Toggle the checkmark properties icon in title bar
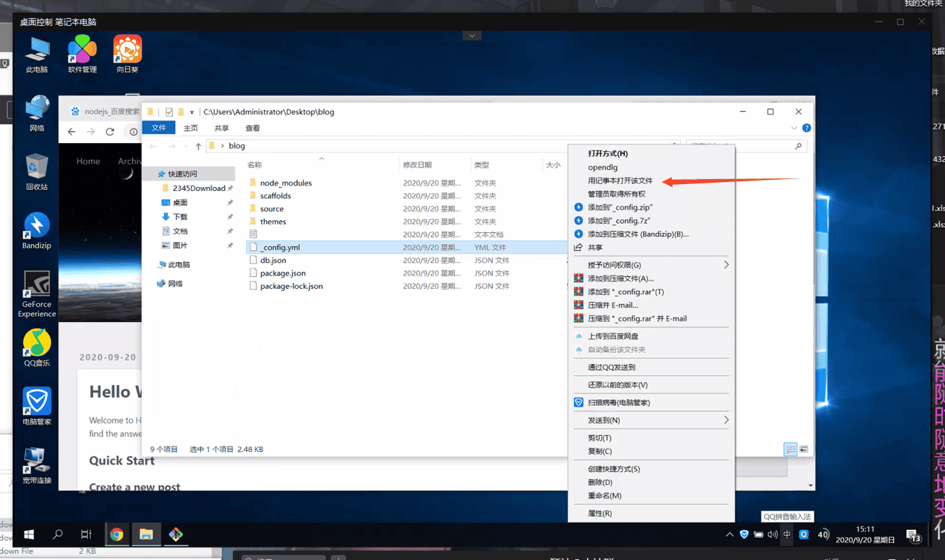Screen dimensions: 945x560 [x=169, y=112]
